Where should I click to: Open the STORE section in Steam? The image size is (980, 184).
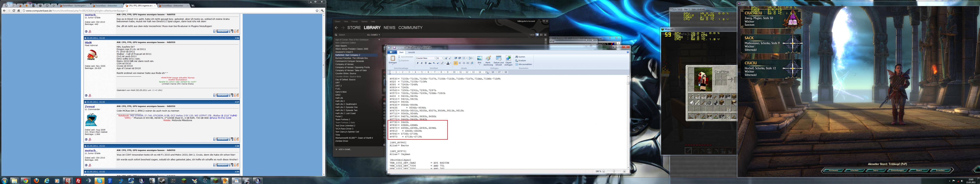[354, 28]
